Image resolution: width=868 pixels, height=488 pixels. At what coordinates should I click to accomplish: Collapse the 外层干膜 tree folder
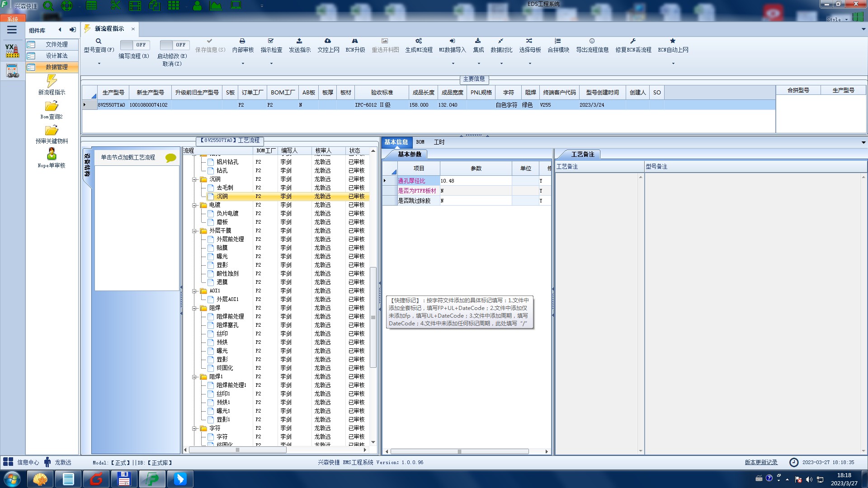pyautogui.click(x=195, y=231)
